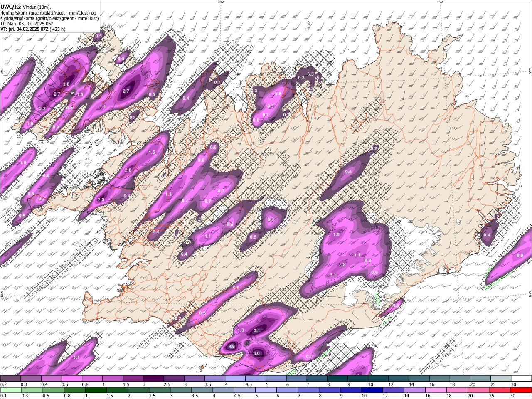Pick the 14–16 light violet rain legend swatch
The height and width of the screenshot is (399, 532).
point(414,390)
